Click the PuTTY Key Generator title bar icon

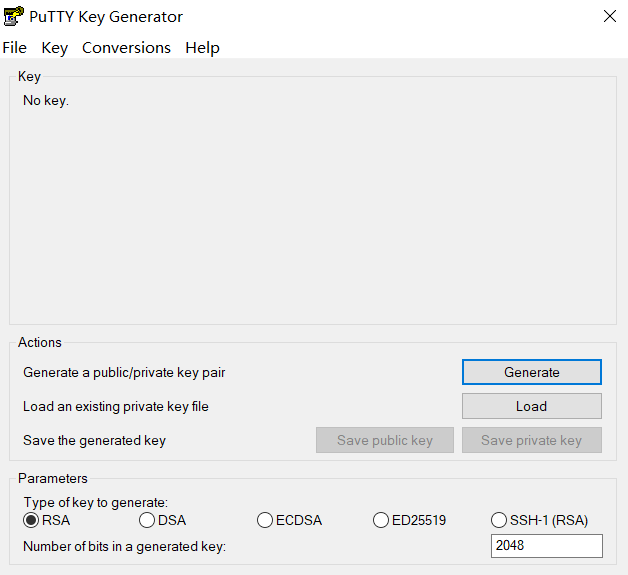coord(14,16)
